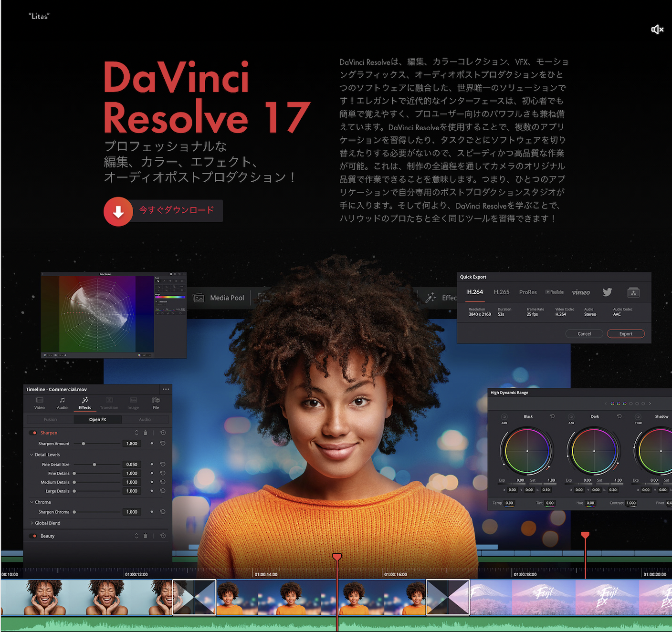Open the three-dot options menu of the Timeline panel
This screenshot has height=632, width=672.
click(x=166, y=389)
